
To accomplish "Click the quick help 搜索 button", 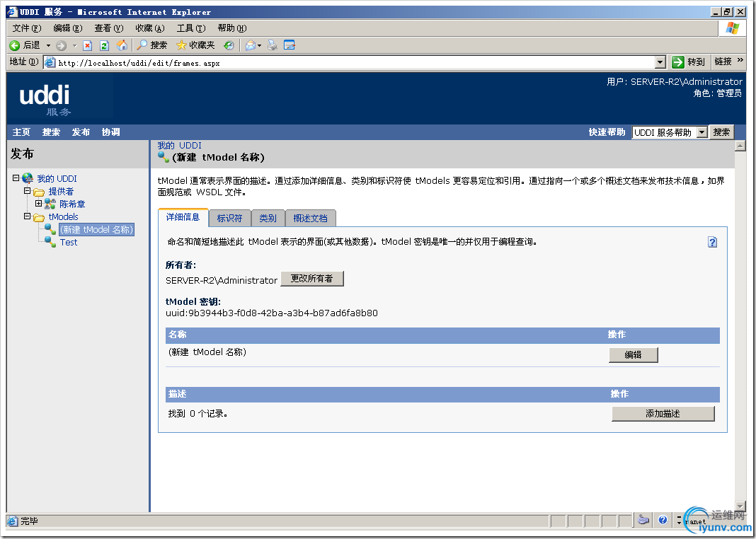I will click(x=721, y=132).
